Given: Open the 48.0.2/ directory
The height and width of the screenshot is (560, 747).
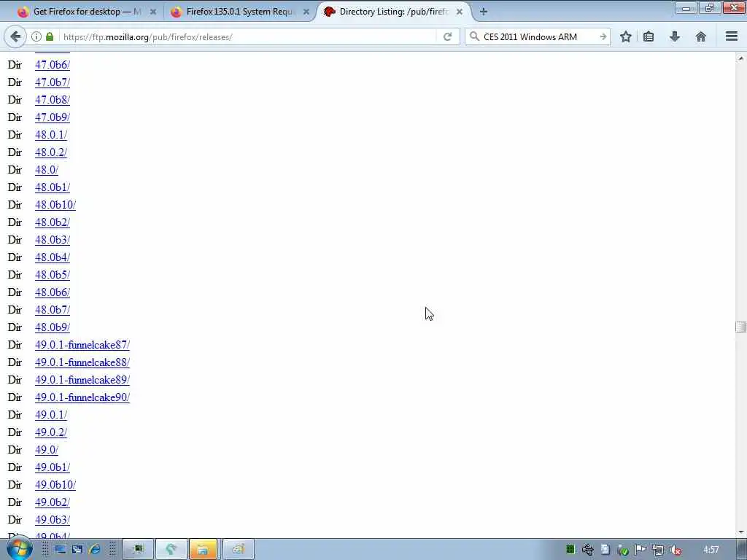Looking at the screenshot, I should (51, 152).
